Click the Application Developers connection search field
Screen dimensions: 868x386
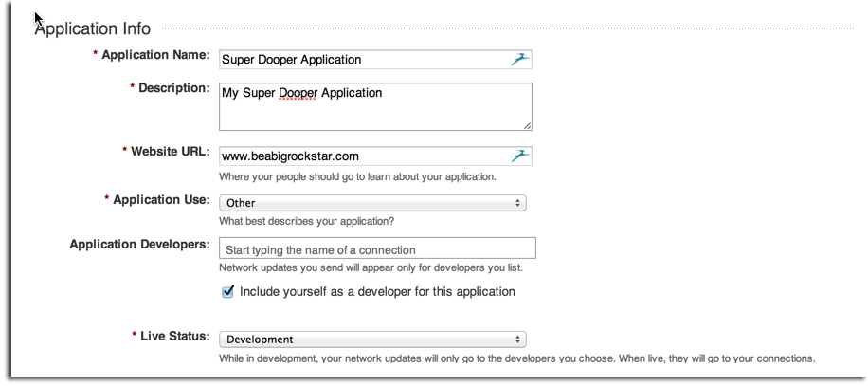point(377,249)
